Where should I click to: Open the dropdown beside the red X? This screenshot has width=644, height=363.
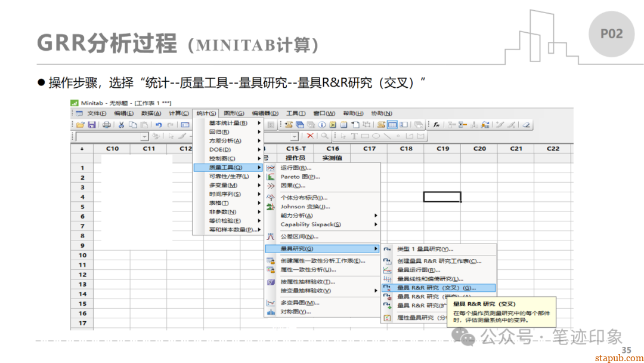295,136
